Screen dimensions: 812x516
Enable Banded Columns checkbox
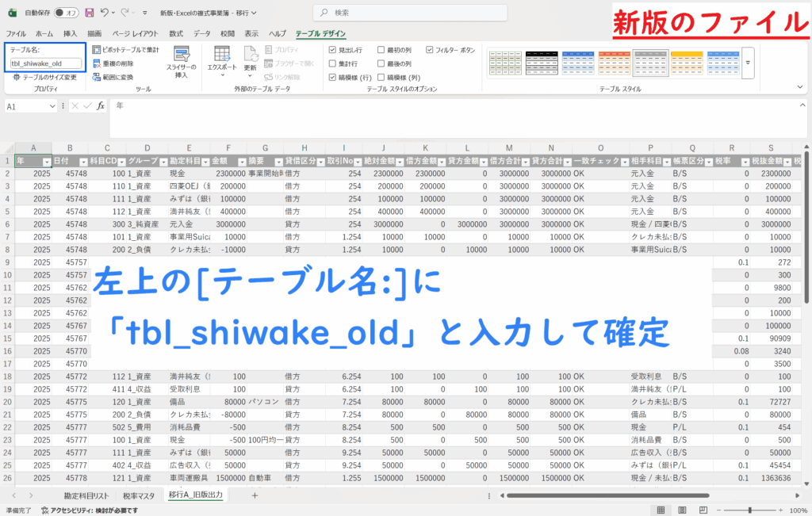pyautogui.click(x=381, y=77)
